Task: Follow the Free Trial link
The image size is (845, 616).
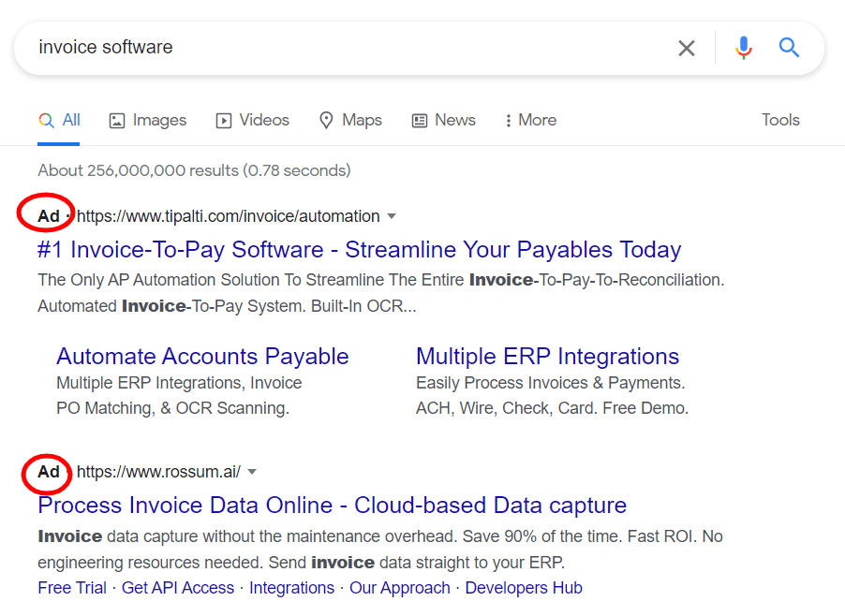Action: tap(71, 588)
